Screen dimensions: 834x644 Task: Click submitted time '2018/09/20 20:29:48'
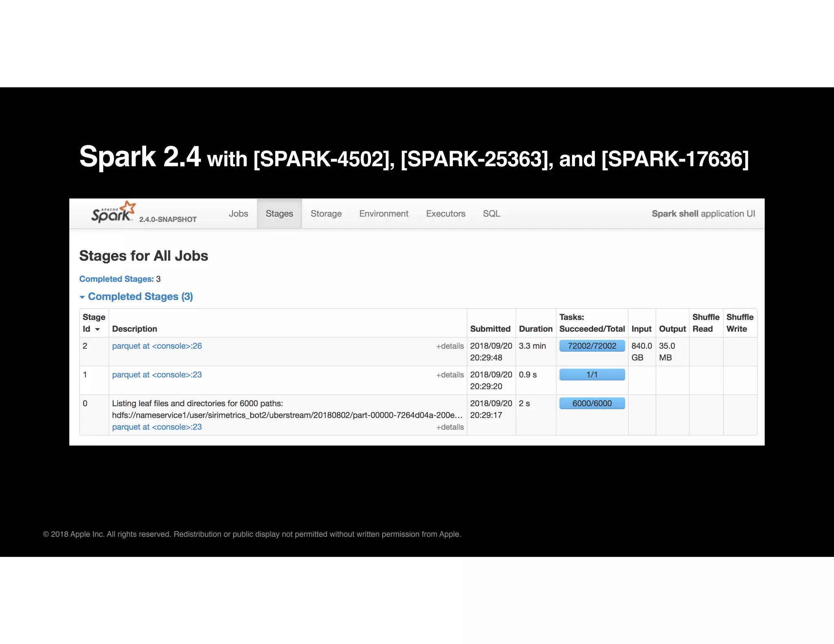pyautogui.click(x=491, y=352)
